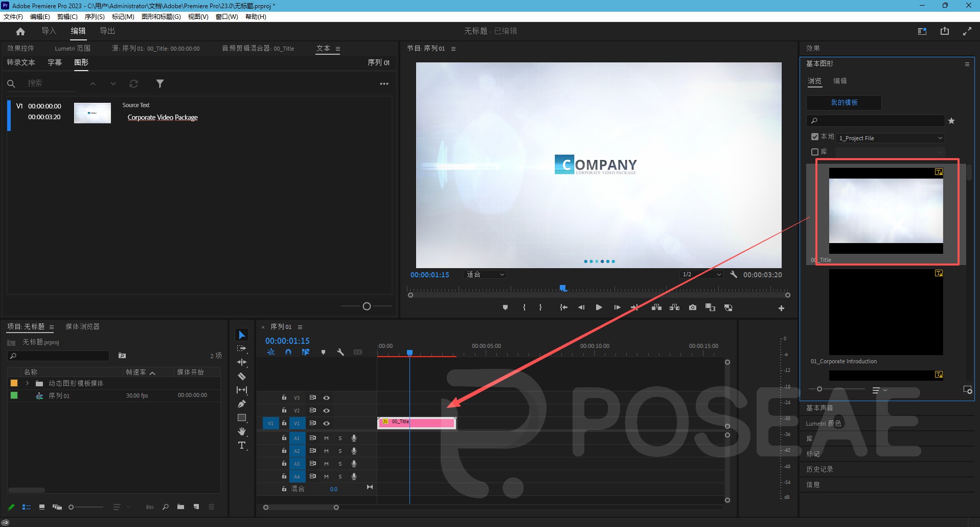Click the filter funnel icon in Text panel
The height and width of the screenshot is (527, 980).
click(x=160, y=83)
